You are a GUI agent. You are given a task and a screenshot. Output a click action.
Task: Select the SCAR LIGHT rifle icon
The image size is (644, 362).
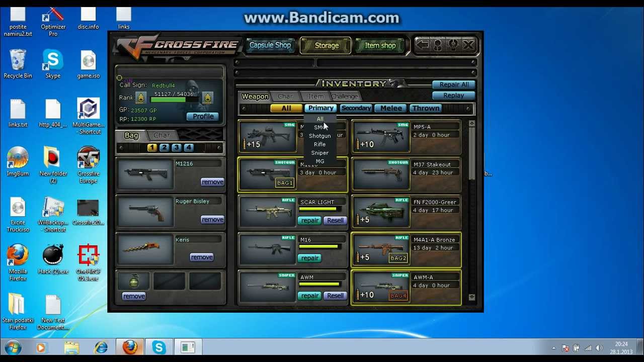268,212
